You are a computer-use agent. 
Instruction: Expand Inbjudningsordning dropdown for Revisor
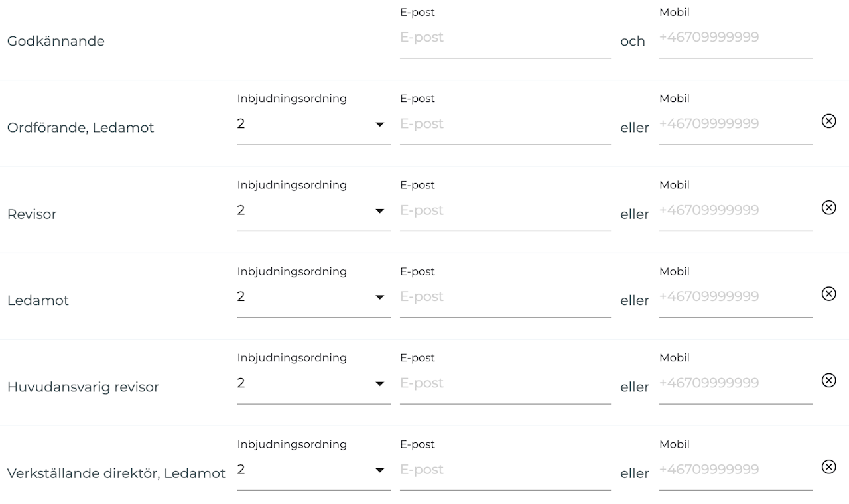(313, 210)
